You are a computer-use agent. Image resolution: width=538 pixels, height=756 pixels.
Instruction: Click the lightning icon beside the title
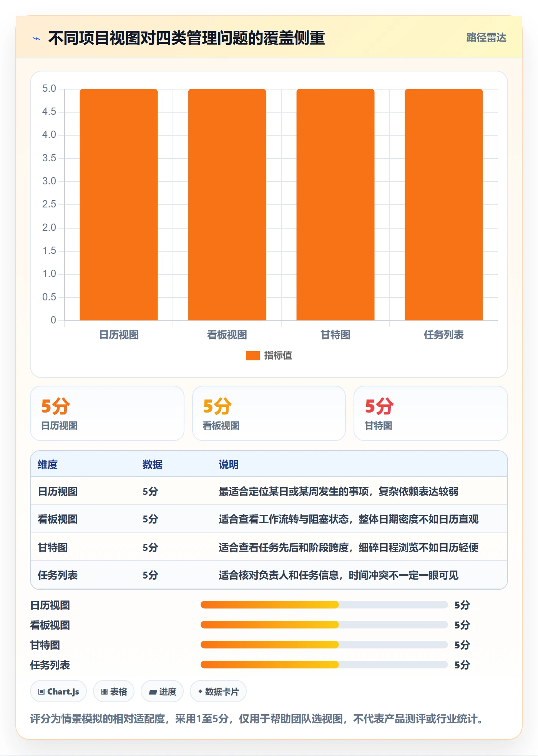pos(37,38)
